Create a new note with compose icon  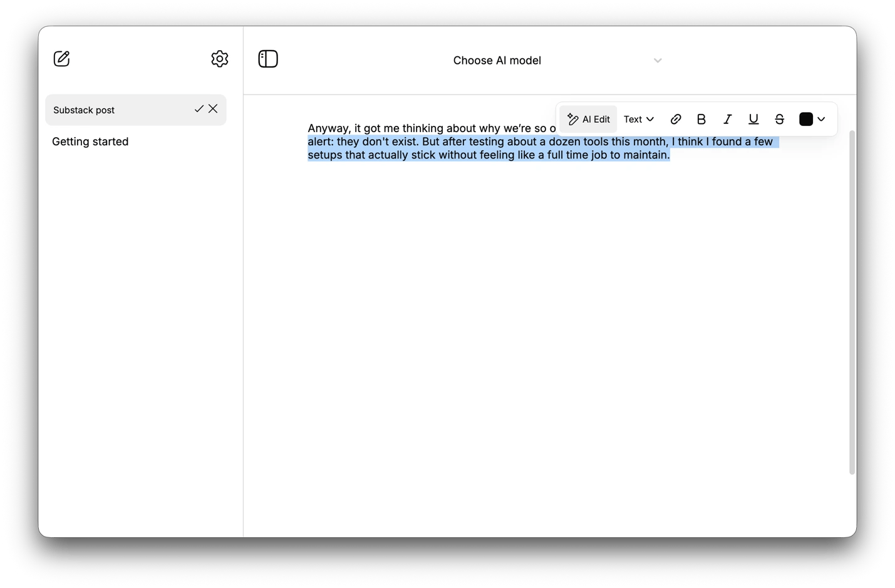(61, 59)
